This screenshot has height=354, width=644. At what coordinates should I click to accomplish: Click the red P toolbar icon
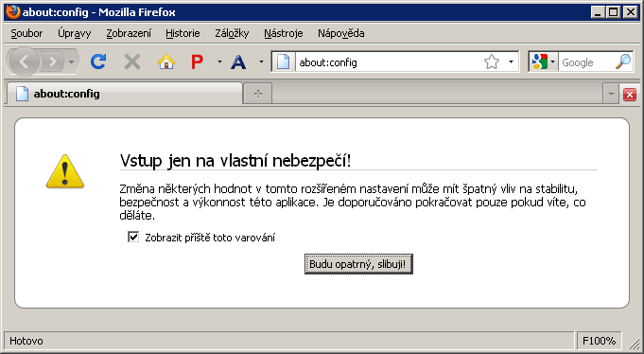coord(198,62)
